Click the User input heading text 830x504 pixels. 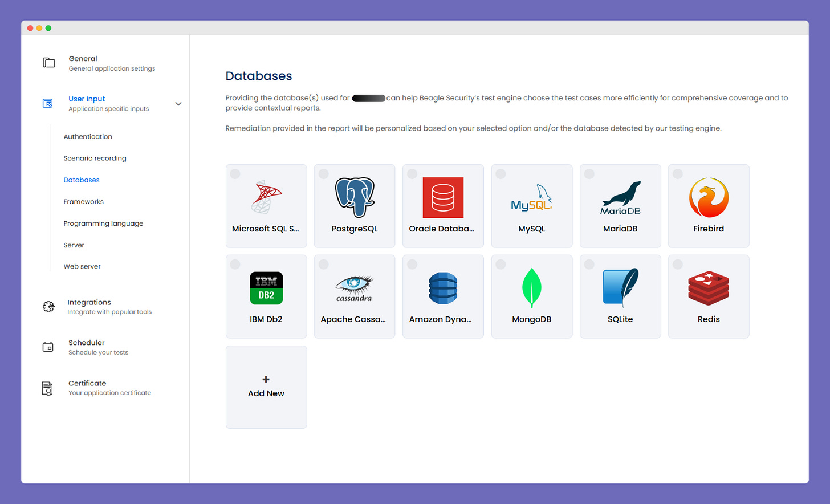[87, 99]
